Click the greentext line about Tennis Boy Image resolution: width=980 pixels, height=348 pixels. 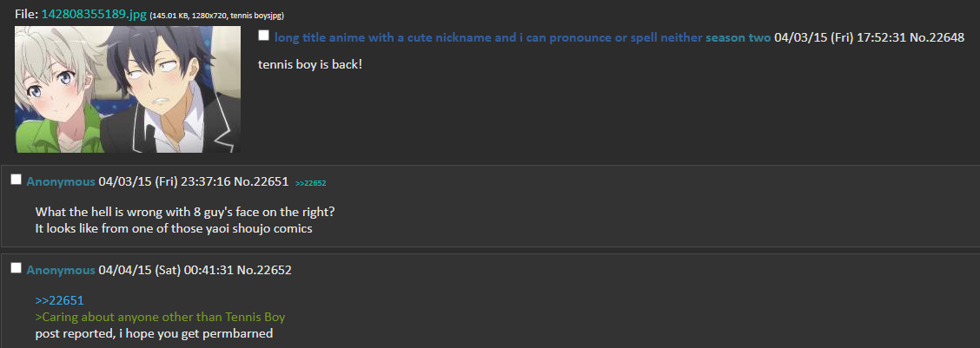160,317
